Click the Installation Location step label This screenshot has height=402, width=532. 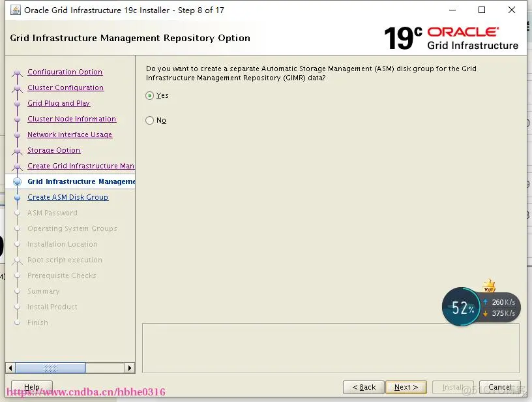[63, 244]
